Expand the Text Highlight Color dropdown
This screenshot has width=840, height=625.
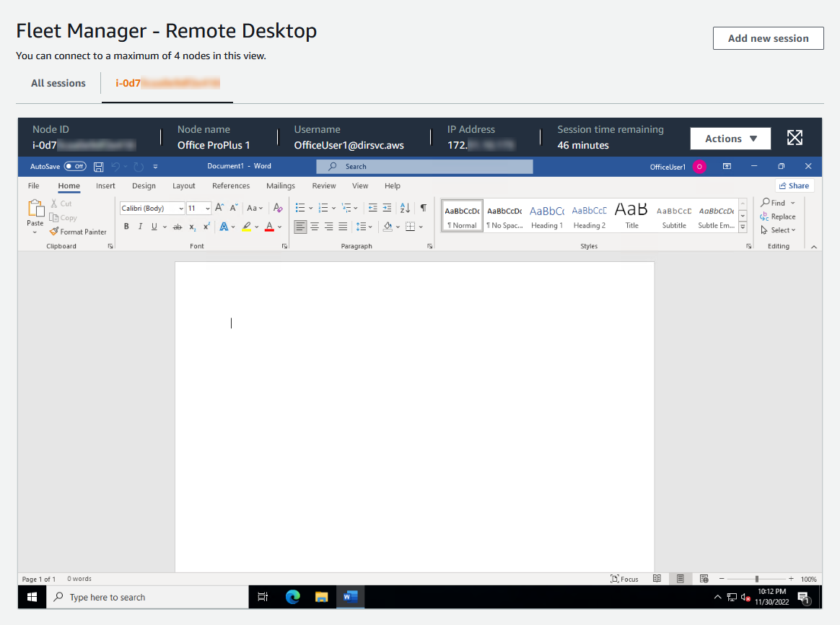coord(257,226)
